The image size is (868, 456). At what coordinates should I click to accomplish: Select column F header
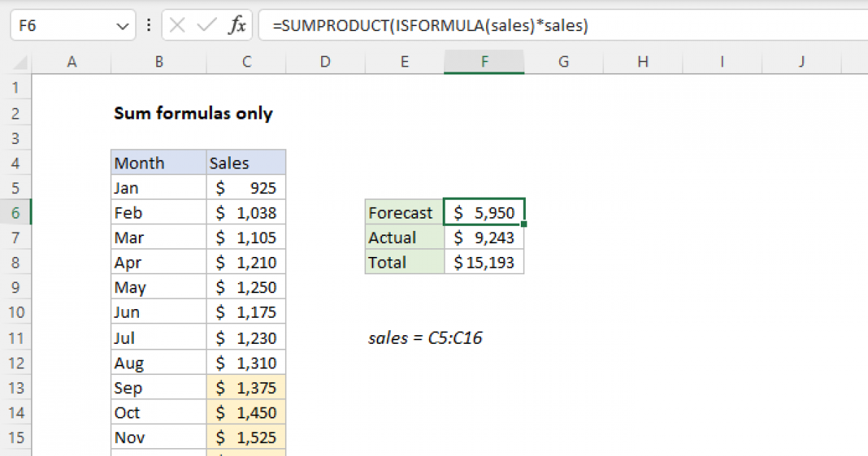(x=484, y=62)
